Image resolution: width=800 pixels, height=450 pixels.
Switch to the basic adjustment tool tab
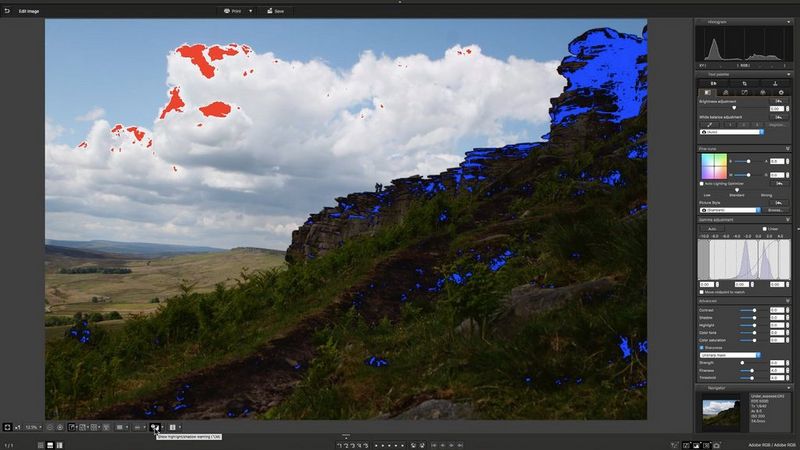coord(707,92)
